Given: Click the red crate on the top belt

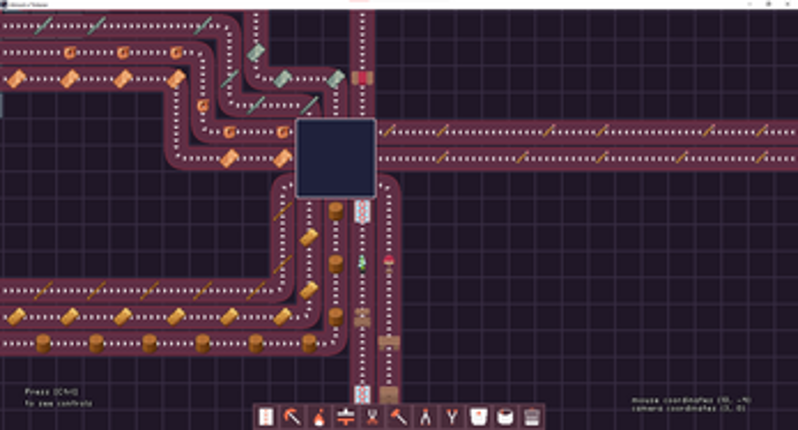Looking at the screenshot, I should (x=362, y=78).
